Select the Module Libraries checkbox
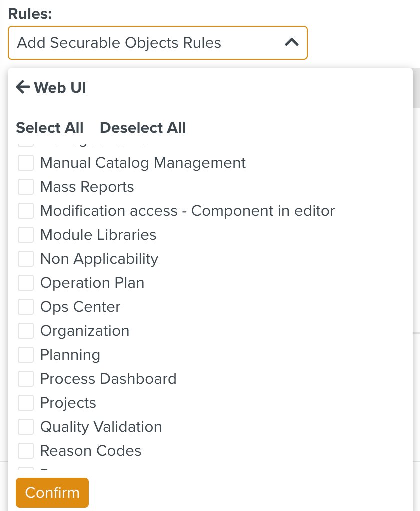Viewport: 420px width, 511px height. click(x=26, y=235)
